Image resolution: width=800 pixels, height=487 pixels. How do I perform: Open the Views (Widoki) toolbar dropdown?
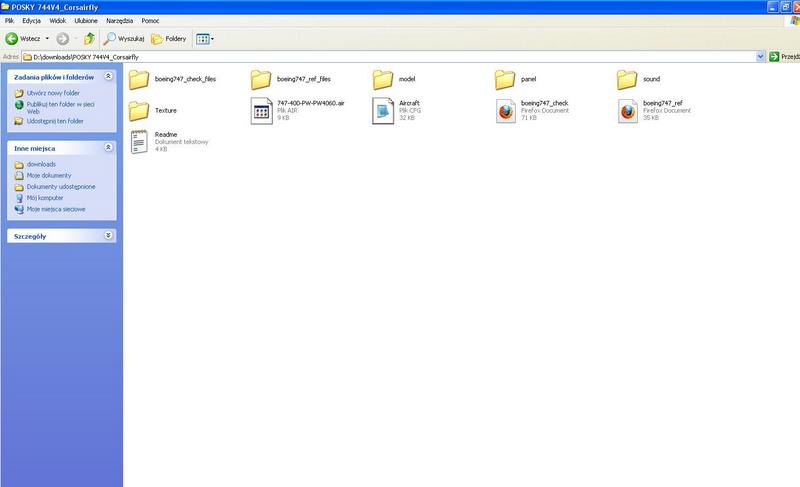(x=205, y=39)
